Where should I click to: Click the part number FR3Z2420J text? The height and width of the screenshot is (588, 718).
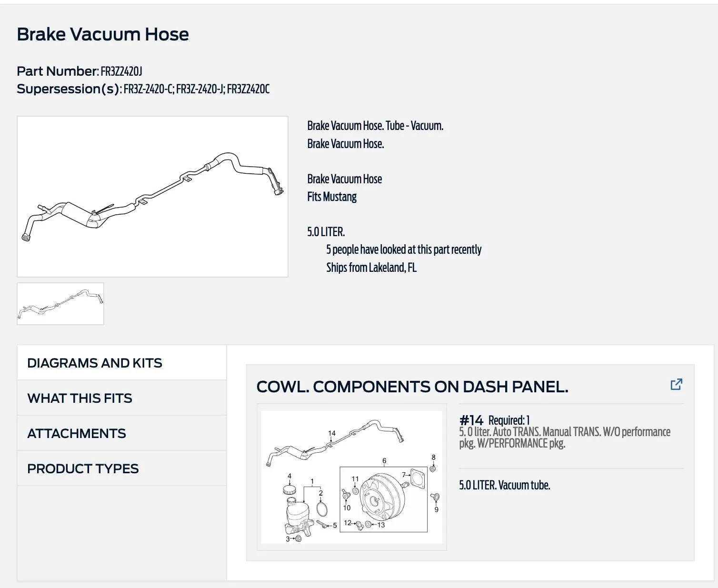tap(121, 71)
